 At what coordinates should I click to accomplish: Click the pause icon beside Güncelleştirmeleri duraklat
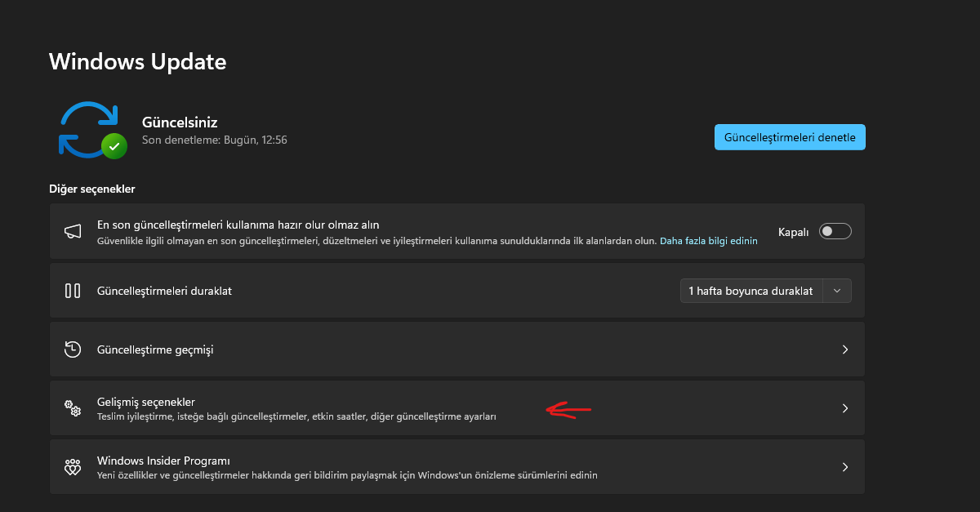tap(73, 291)
